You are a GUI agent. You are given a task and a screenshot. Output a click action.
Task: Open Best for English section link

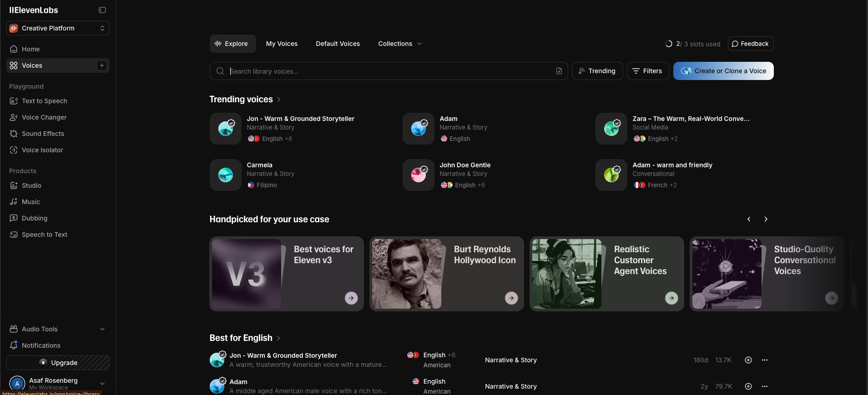(245, 338)
